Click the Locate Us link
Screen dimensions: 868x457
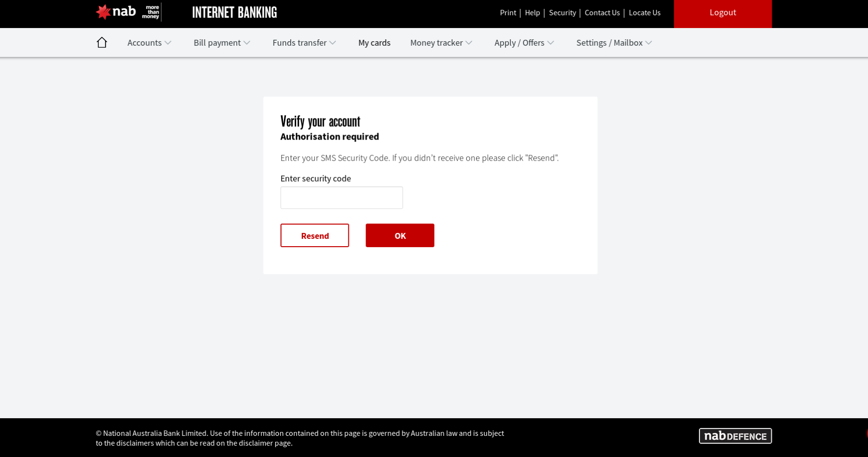(x=644, y=13)
